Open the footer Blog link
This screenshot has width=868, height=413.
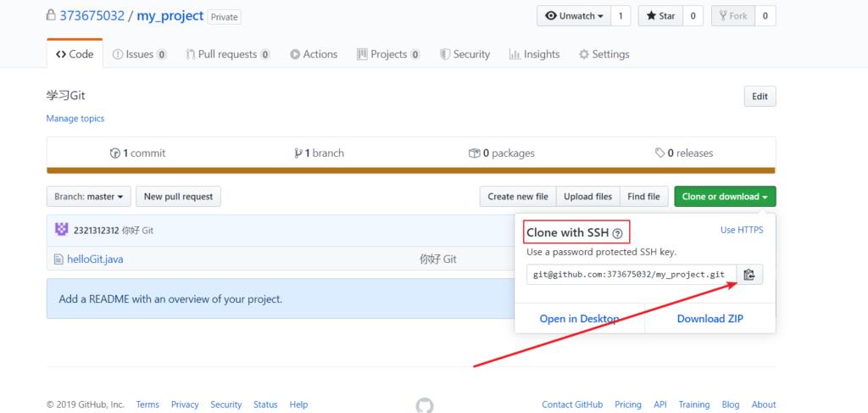(731, 405)
